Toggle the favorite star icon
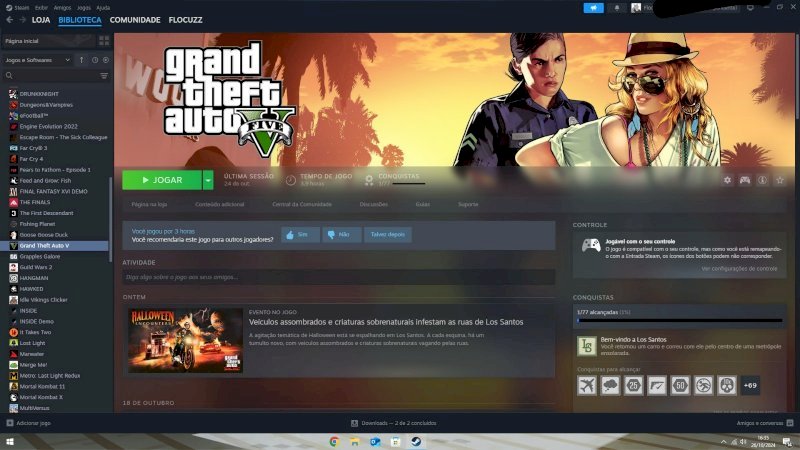The height and width of the screenshot is (450, 800). click(x=780, y=180)
